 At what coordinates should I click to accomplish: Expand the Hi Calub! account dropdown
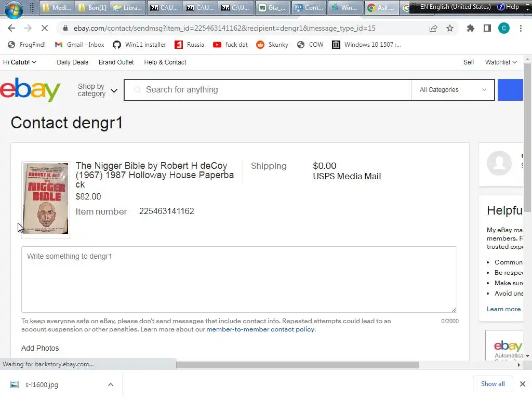[x=20, y=62]
